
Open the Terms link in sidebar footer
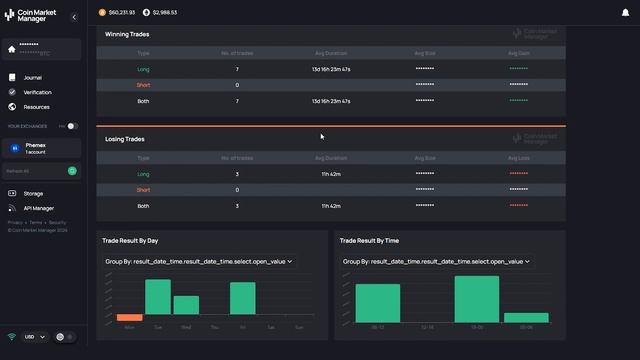(36, 222)
